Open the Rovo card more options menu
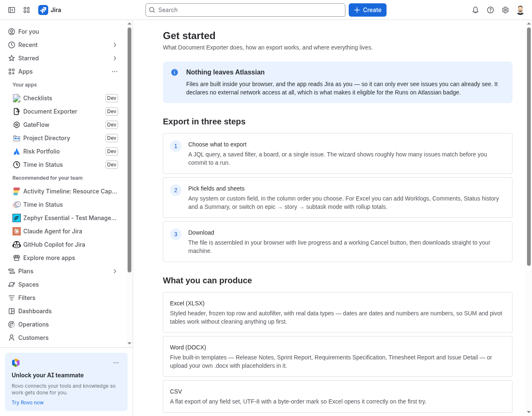Viewport: 532px width, 416px height. coord(116,363)
